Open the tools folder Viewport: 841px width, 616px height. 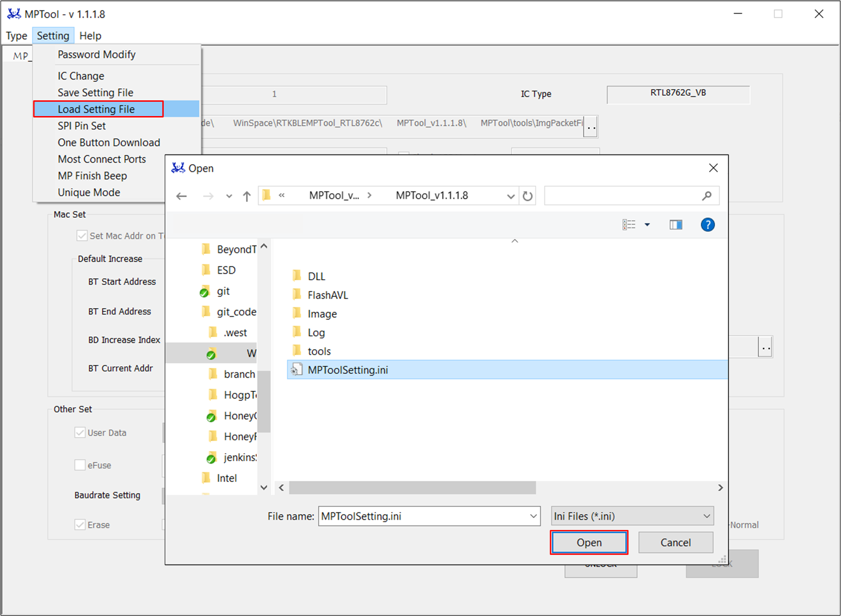(x=319, y=351)
